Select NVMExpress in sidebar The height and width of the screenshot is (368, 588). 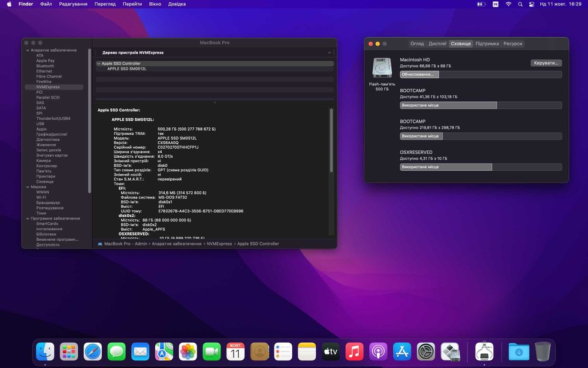(54, 87)
